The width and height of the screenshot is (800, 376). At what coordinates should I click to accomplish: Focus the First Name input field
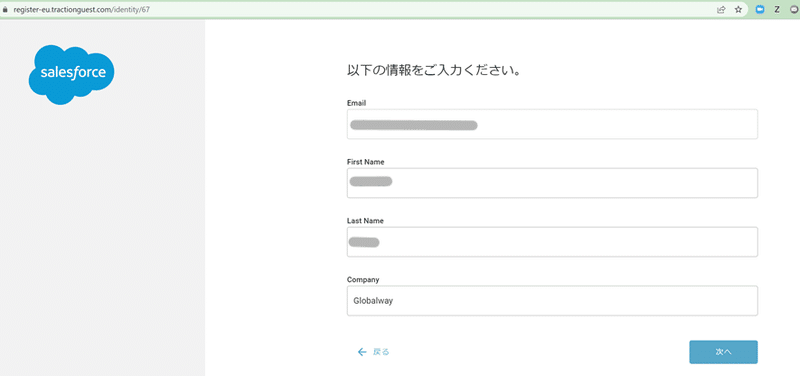[x=552, y=183]
